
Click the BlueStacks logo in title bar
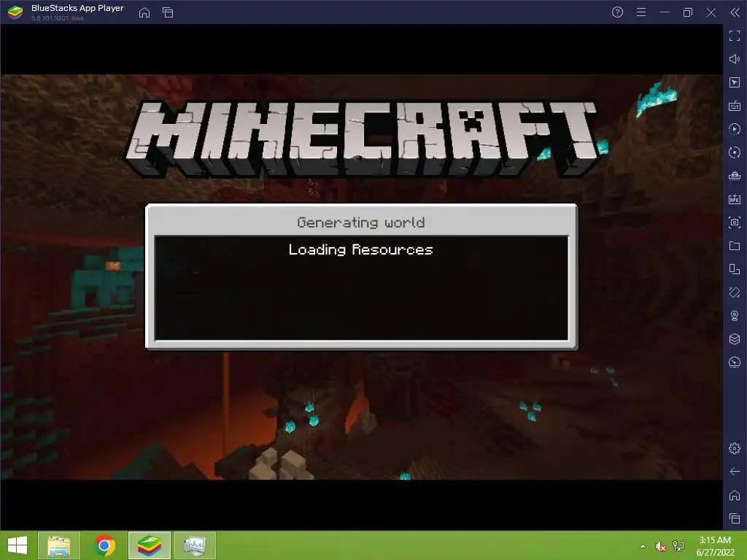tap(15, 12)
